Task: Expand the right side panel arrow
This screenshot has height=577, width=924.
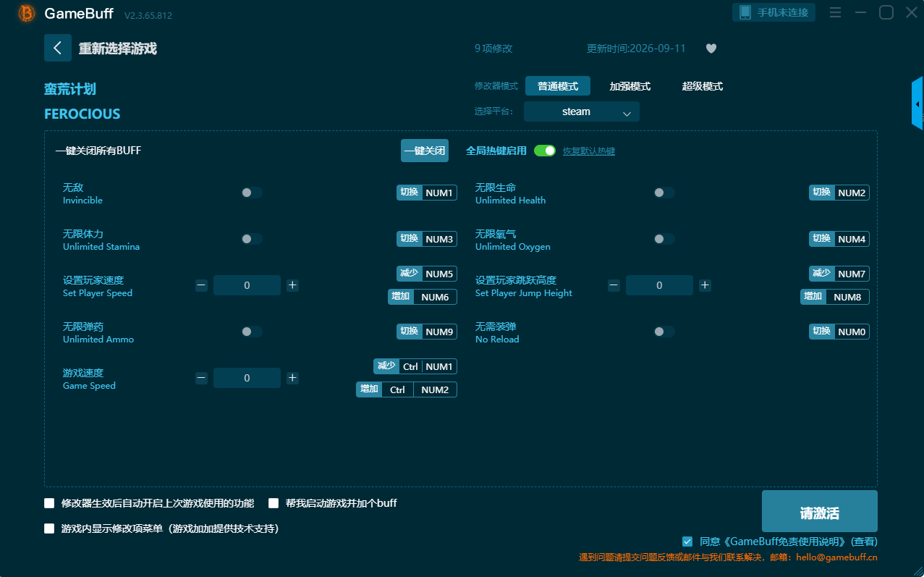Action: (917, 104)
